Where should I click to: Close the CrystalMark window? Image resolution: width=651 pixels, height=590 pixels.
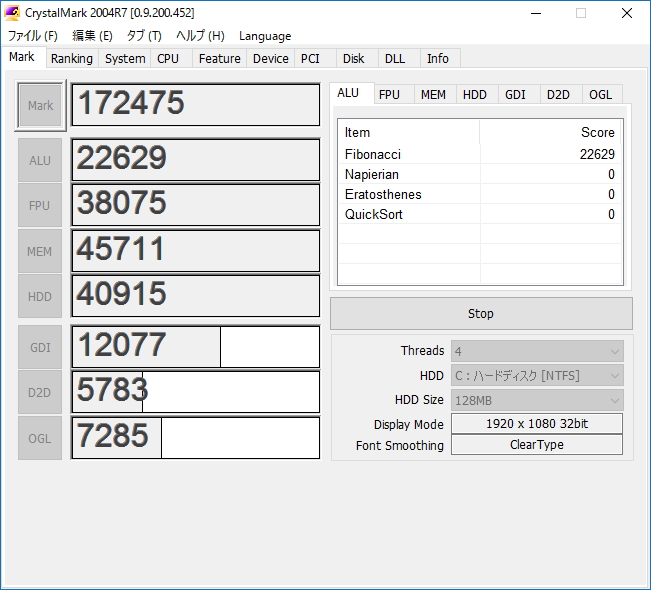(x=627, y=13)
